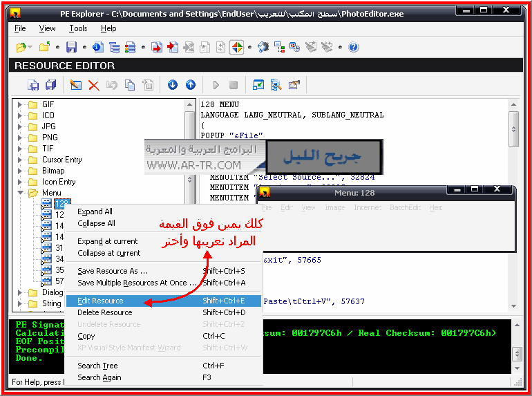
Task: Click the Copy resource toolbar icon
Action: pyautogui.click(x=130, y=85)
